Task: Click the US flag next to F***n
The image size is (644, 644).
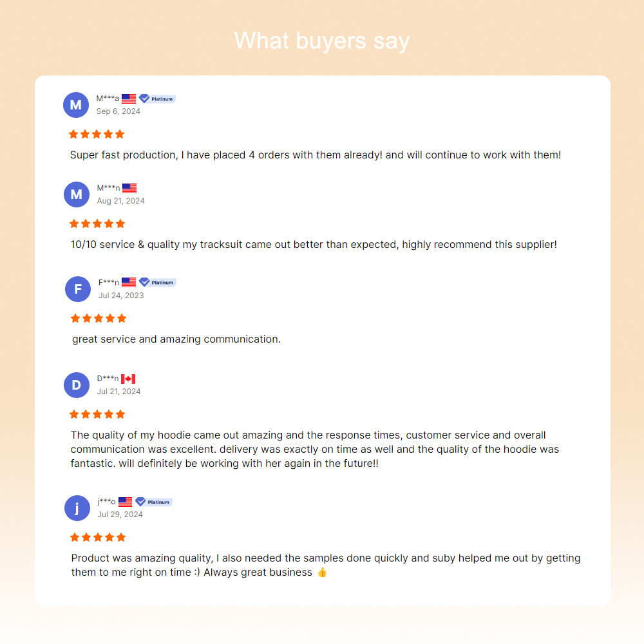Action: click(129, 282)
